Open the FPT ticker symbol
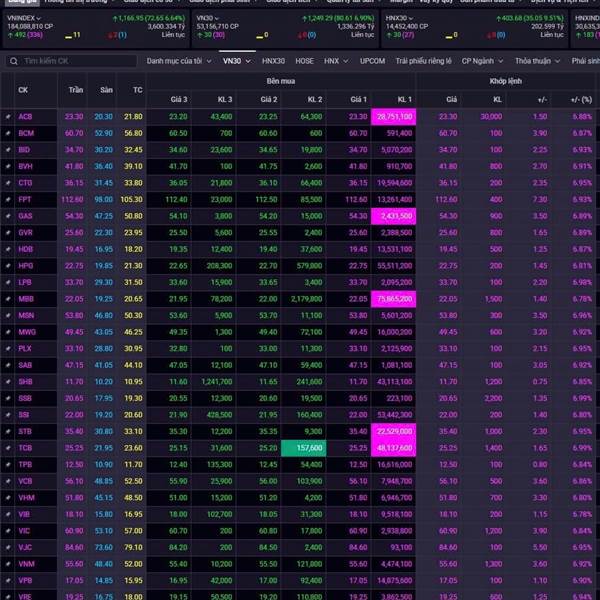 (24, 199)
